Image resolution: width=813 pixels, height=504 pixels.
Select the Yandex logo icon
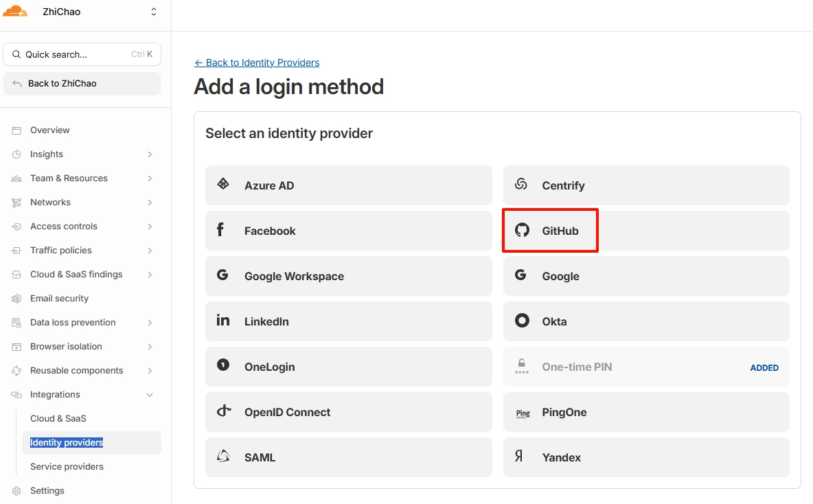520,456
